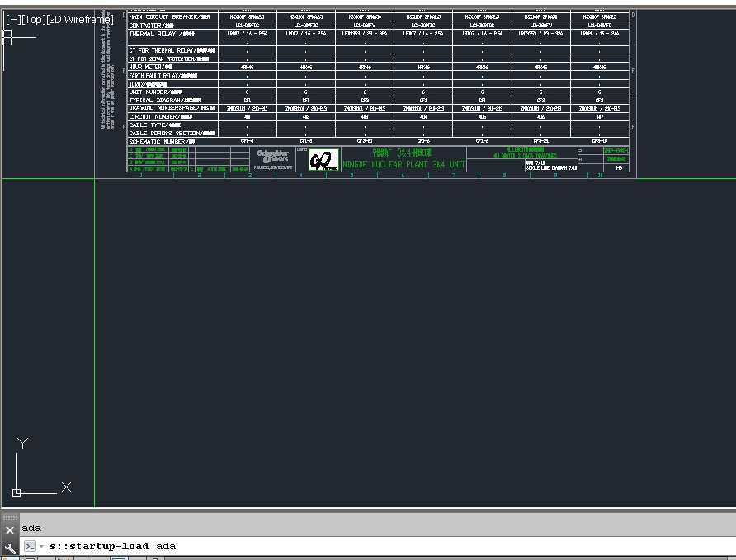This screenshot has height=560, width=736.
Task: Select the Schneider Electric logo
Action: coord(273,156)
